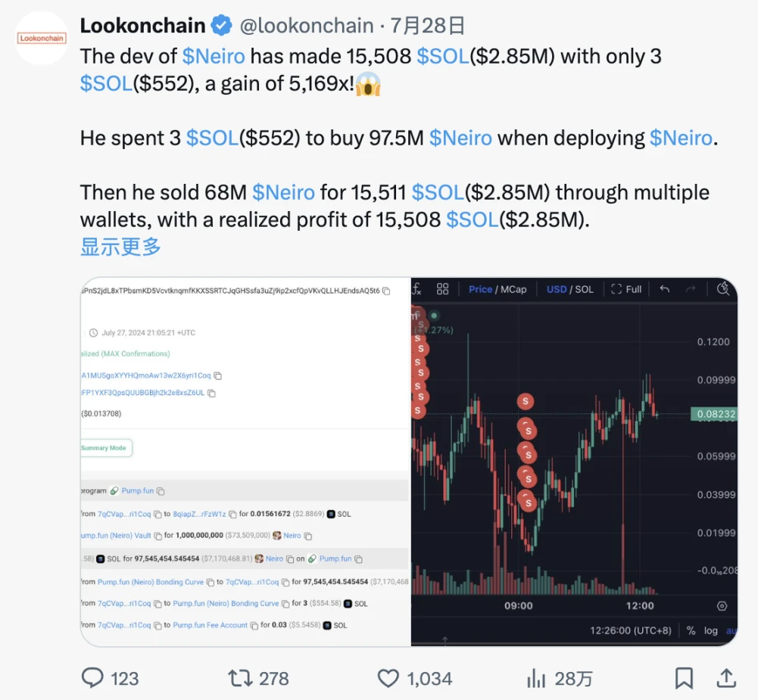Click the chart layout grid icon
Screen dimensions: 758x700
[x=443, y=289]
